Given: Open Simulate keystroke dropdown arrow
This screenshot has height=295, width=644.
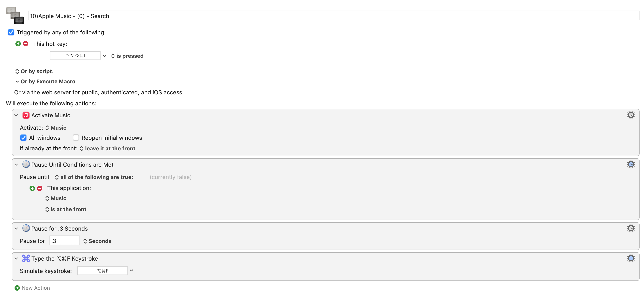Looking at the screenshot, I should (131, 271).
